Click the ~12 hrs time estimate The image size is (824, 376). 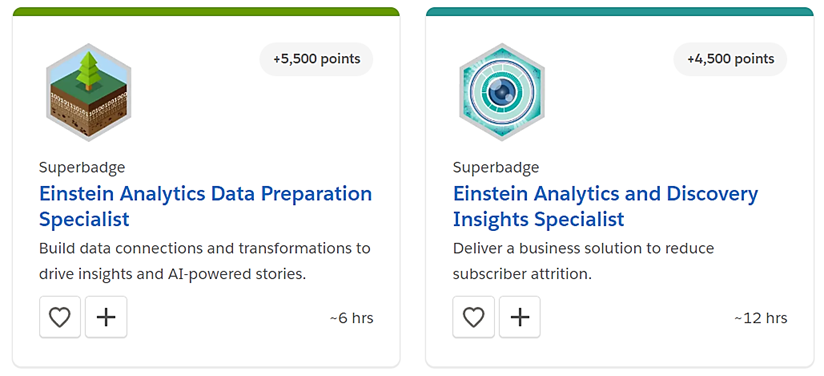click(x=761, y=318)
